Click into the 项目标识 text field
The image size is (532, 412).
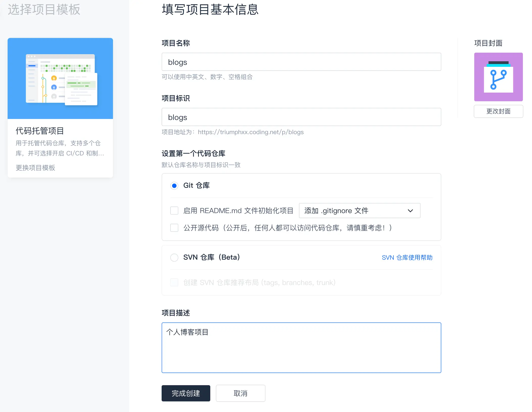point(301,117)
